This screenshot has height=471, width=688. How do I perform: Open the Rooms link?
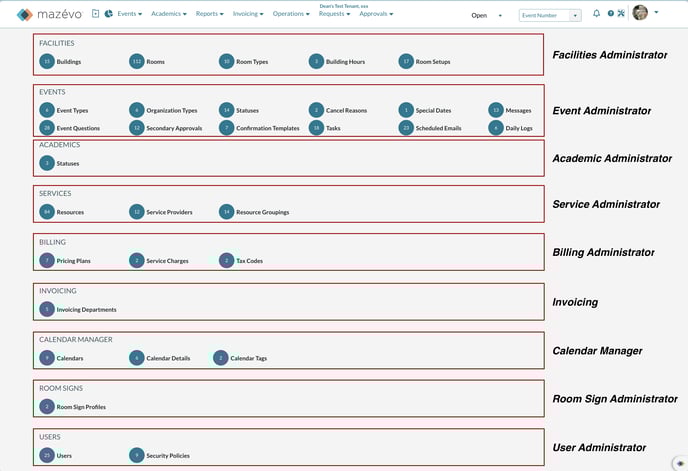155,62
